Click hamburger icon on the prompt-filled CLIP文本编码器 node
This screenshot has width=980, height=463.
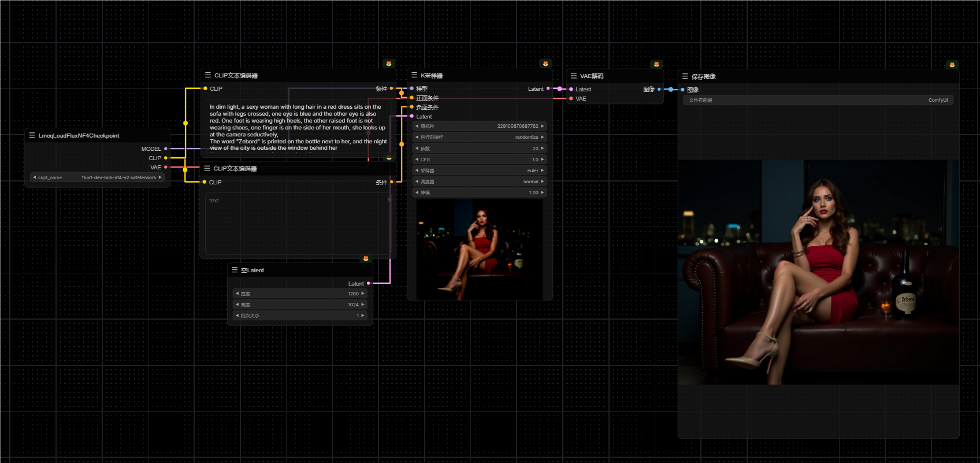[207, 75]
